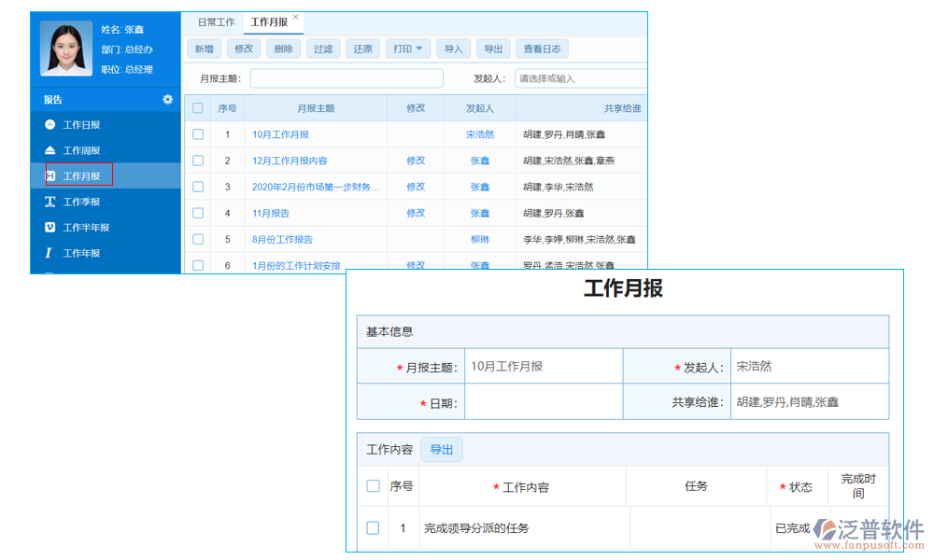Open the 打印 dropdown menu
This screenshot has height=560, width=934.
pos(407,49)
